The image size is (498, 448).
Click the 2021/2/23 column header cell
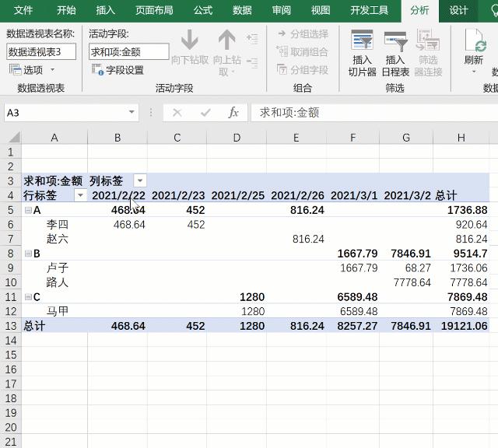pos(177,195)
